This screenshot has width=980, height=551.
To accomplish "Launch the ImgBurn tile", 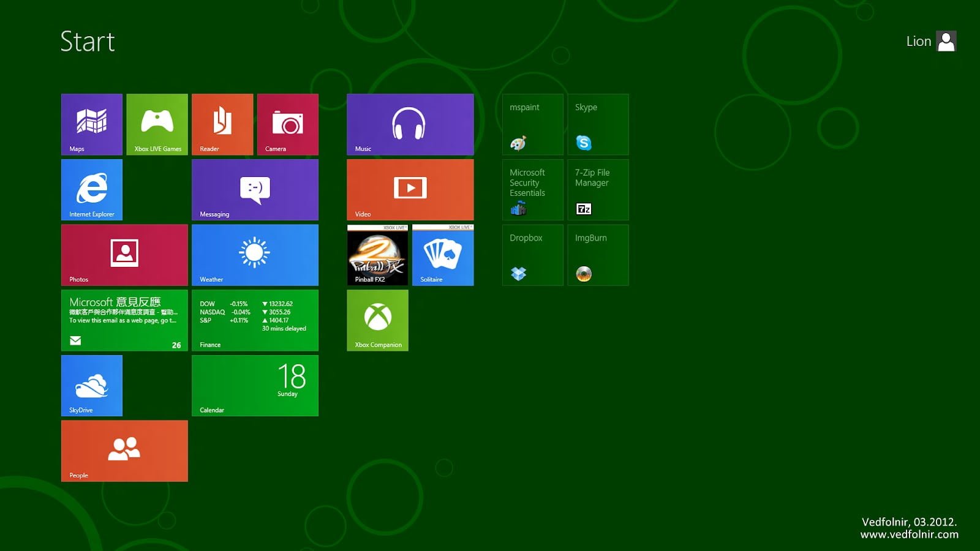I will pos(598,255).
